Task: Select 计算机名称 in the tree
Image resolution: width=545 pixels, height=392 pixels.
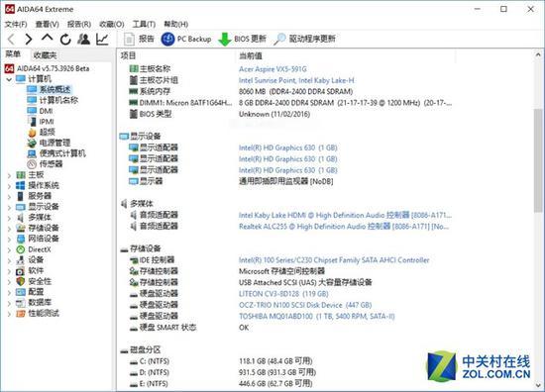Action: [x=53, y=100]
